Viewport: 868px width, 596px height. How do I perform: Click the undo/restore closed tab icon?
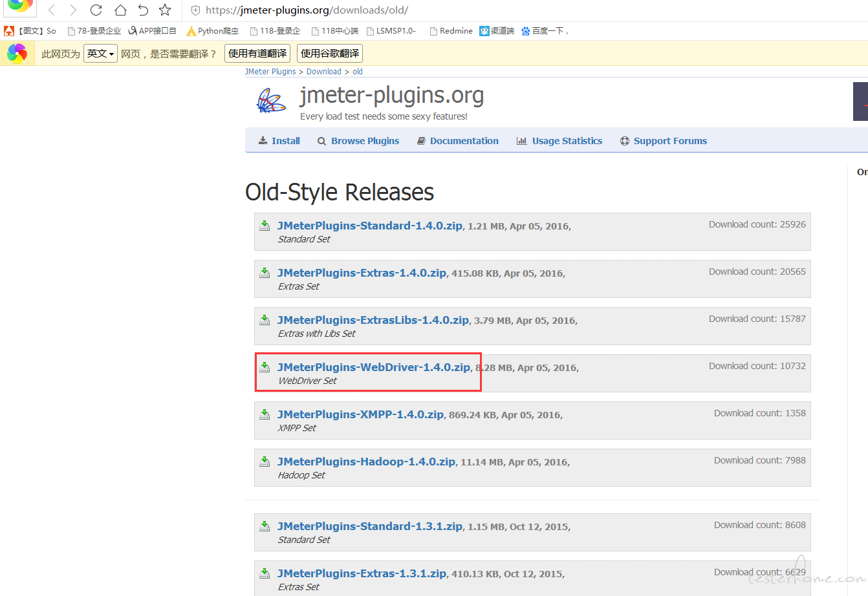pos(143,10)
